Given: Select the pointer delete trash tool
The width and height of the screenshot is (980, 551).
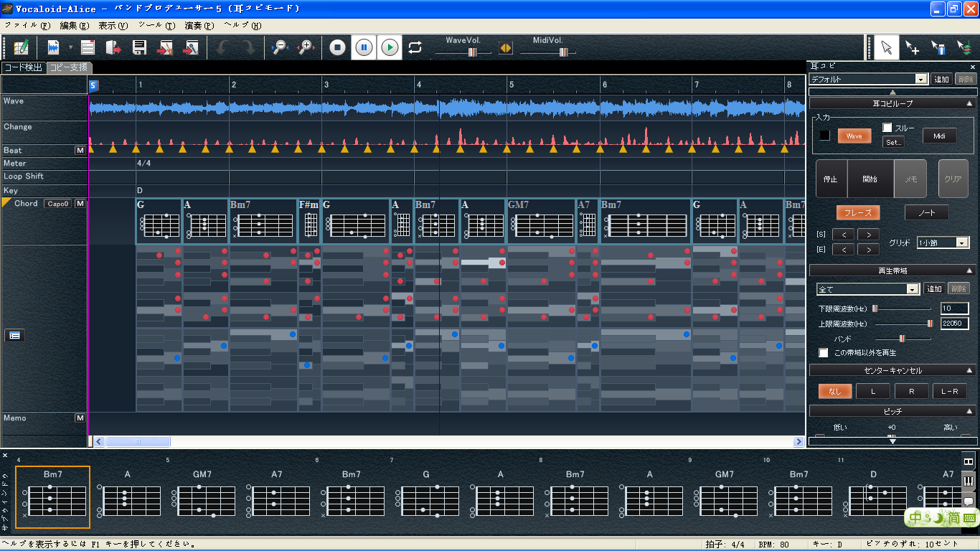Looking at the screenshot, I should [x=938, y=47].
